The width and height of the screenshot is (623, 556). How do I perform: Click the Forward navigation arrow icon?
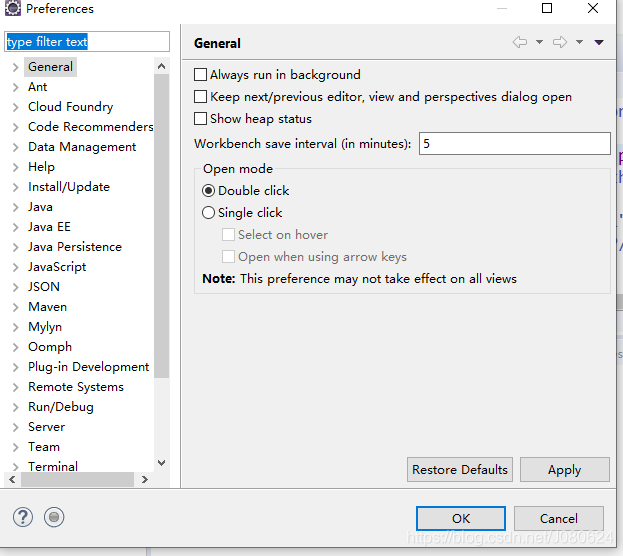pos(560,42)
